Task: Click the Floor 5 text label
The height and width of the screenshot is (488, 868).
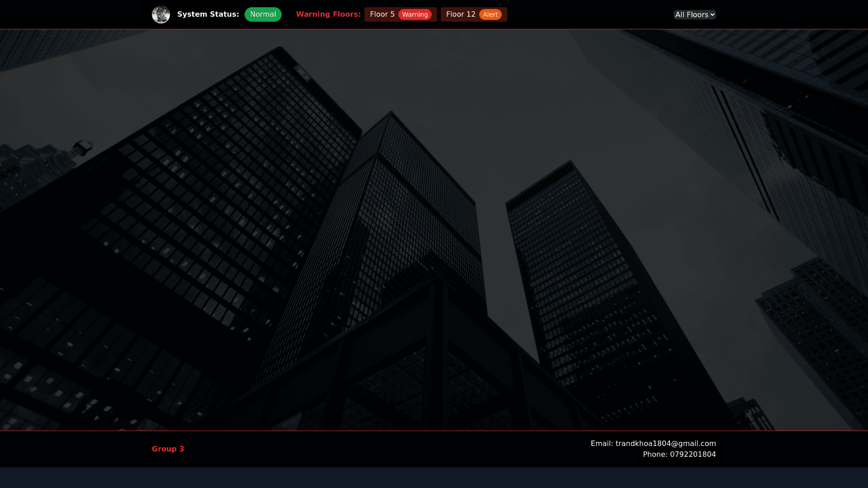Action: click(382, 14)
